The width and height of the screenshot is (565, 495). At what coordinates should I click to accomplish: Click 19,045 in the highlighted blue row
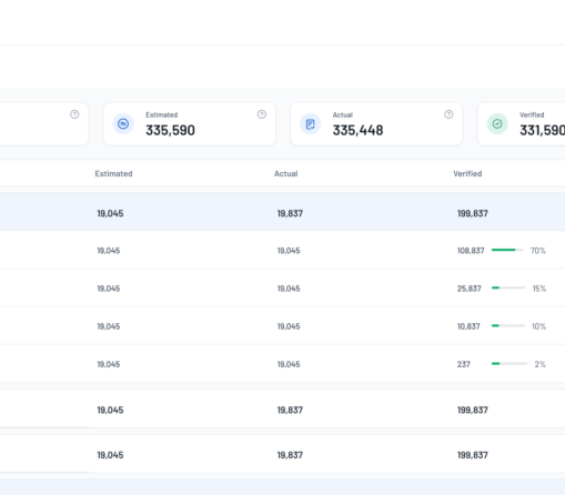[x=110, y=214]
